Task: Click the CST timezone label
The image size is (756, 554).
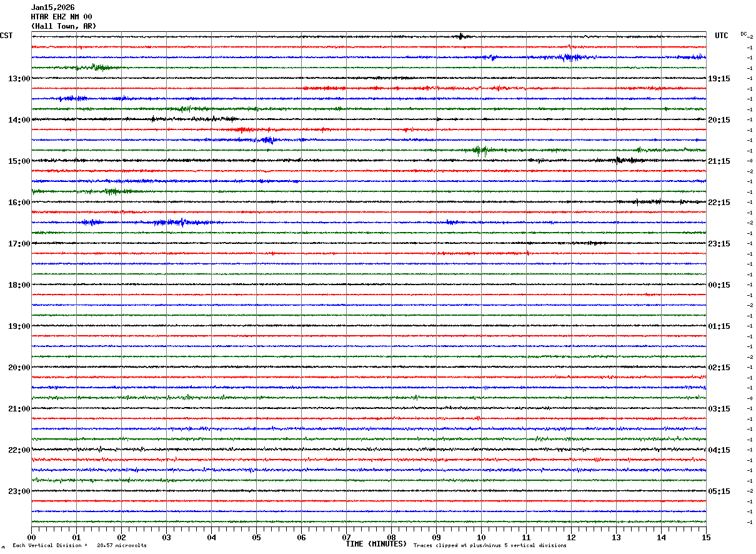Action: click(x=6, y=36)
